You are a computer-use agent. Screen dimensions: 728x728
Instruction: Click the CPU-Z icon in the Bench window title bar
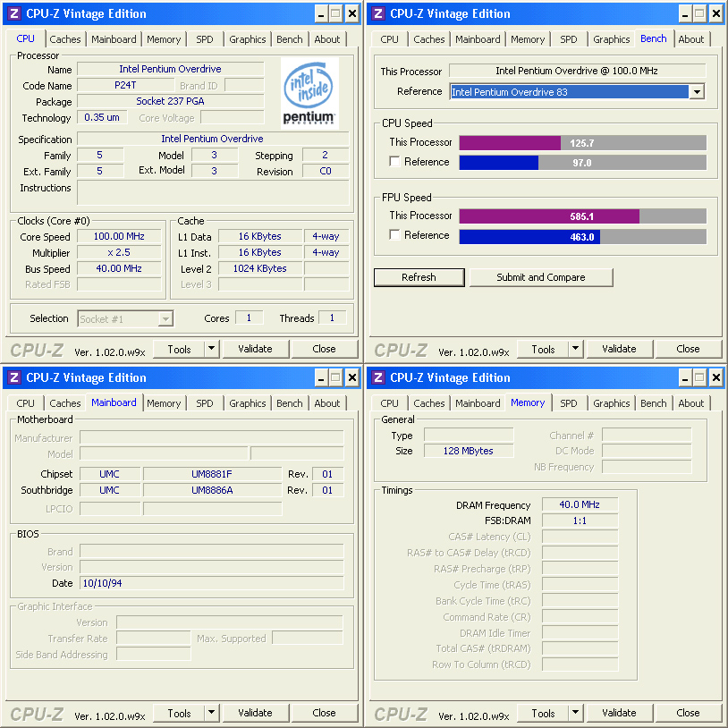(377, 13)
